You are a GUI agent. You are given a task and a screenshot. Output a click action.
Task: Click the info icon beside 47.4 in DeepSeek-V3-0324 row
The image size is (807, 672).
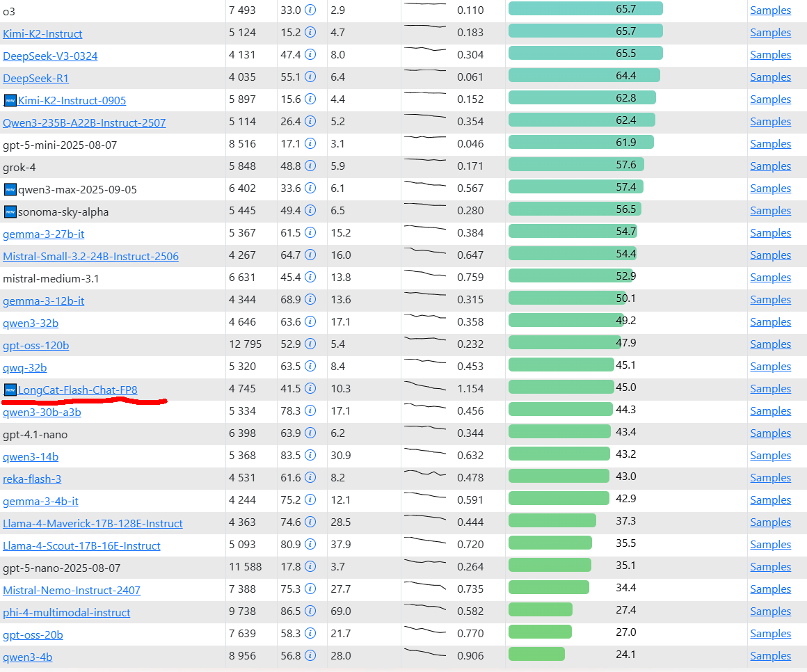310,54
